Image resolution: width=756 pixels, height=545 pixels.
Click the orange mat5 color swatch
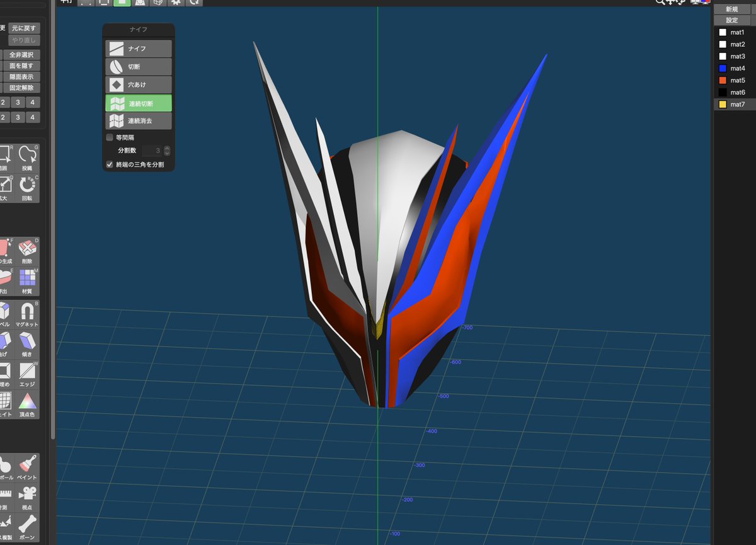pos(723,80)
